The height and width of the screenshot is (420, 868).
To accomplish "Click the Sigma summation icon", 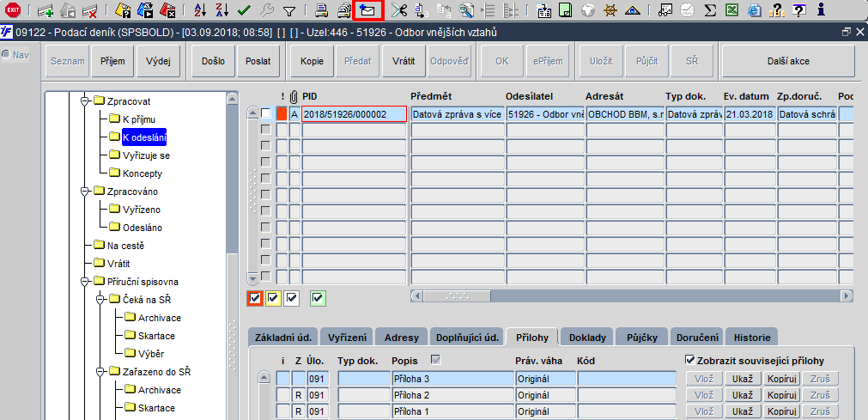I will 710,9.
